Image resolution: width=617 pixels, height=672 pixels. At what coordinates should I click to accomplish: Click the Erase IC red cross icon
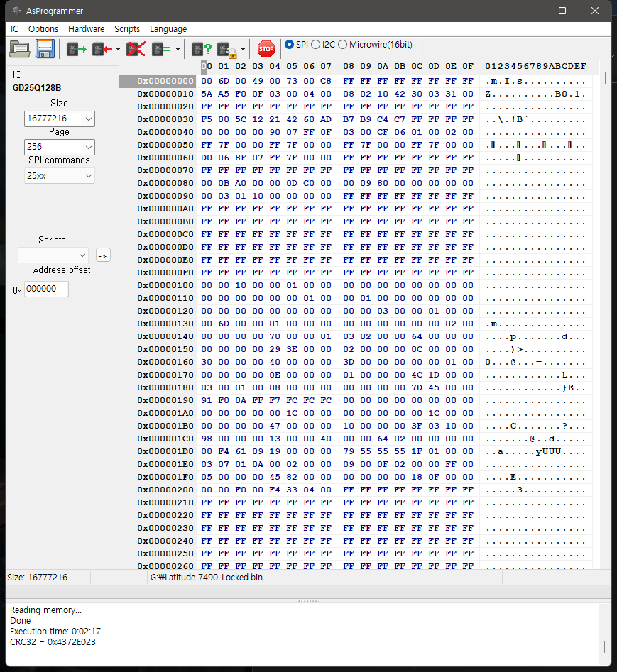click(x=136, y=49)
